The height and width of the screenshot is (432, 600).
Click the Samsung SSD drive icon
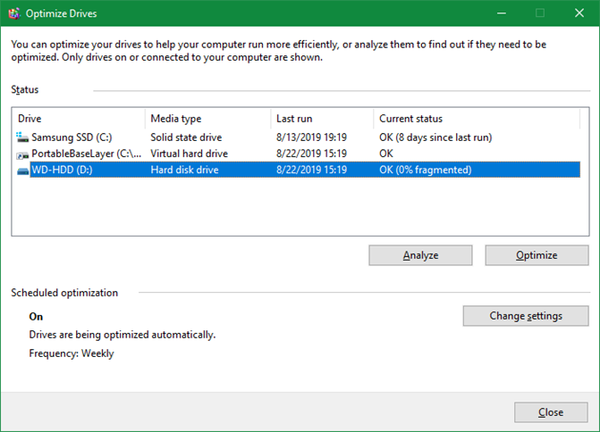click(23, 137)
